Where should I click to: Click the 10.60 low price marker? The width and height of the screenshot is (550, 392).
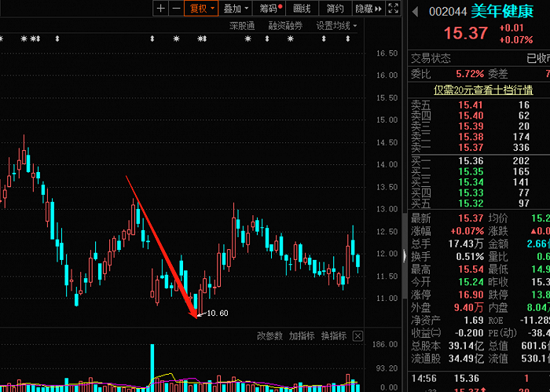click(217, 313)
